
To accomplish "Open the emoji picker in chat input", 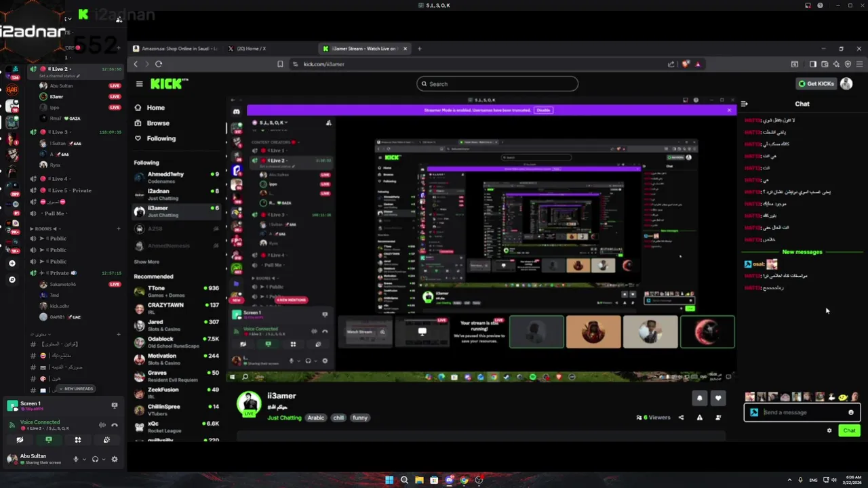I will click(x=851, y=412).
